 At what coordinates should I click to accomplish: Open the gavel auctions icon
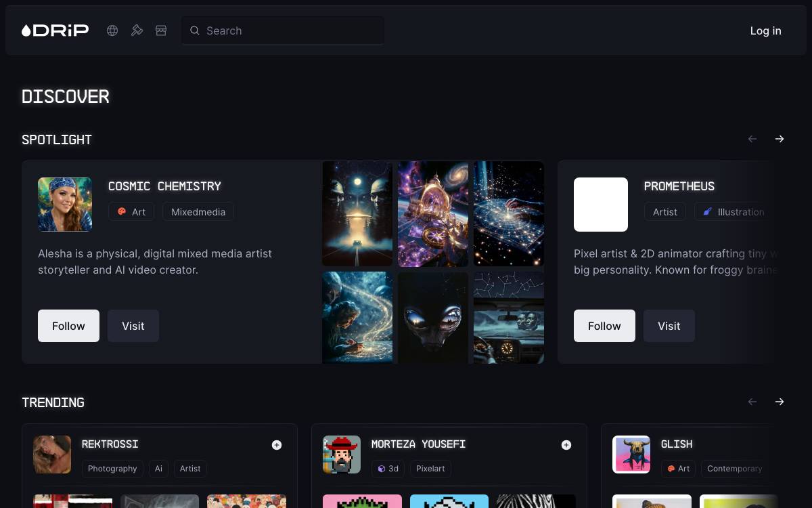137,30
